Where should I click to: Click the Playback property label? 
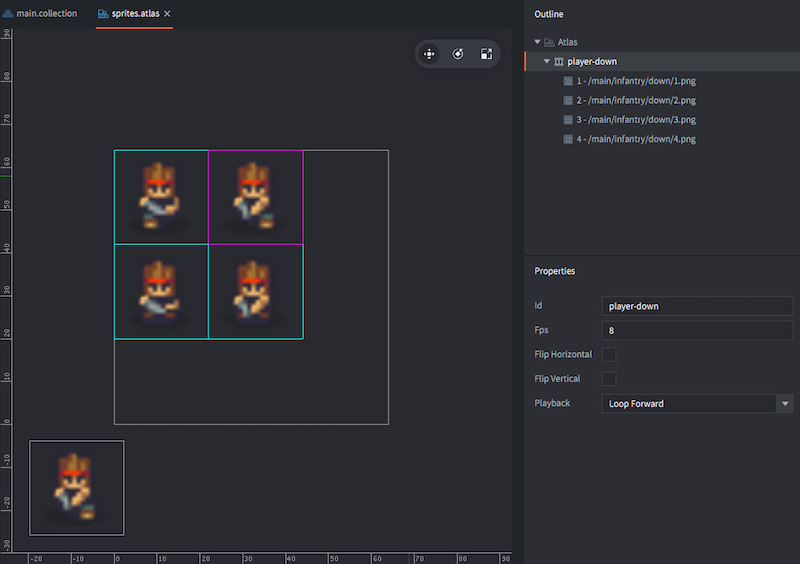(552, 403)
